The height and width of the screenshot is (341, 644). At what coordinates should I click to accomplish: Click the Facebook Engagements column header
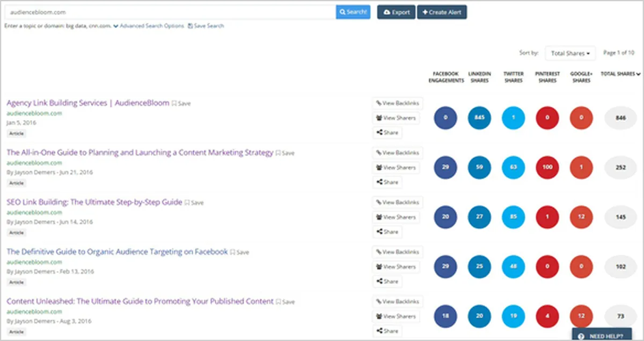pos(447,77)
